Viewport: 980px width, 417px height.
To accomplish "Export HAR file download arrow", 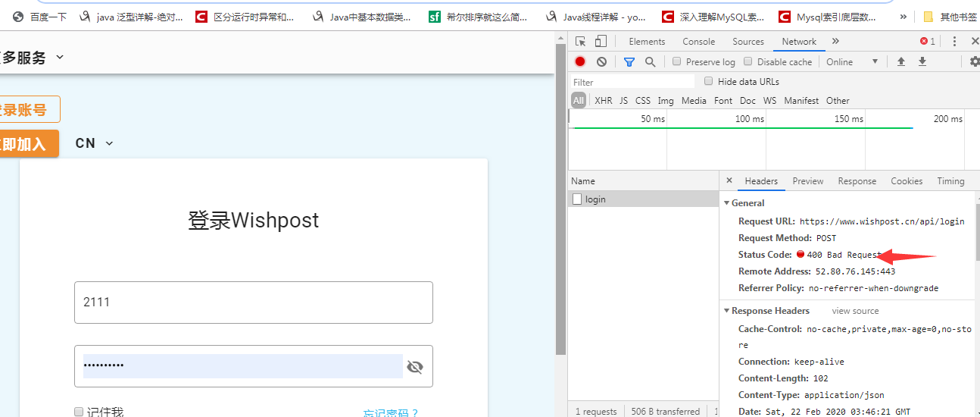I will (x=922, y=62).
